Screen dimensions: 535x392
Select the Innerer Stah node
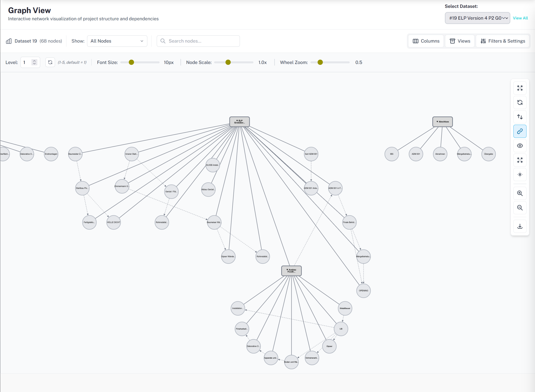[x=132, y=154]
